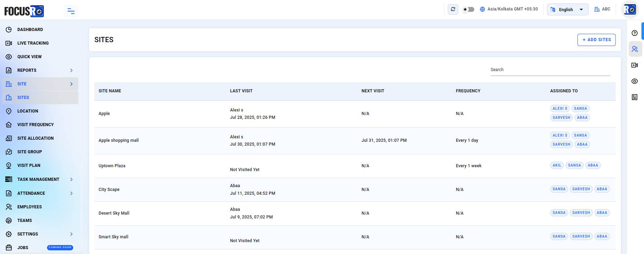This screenshot has height=254, width=644.
Task: Open the notes list icon in right panel
Action: coord(635,97)
